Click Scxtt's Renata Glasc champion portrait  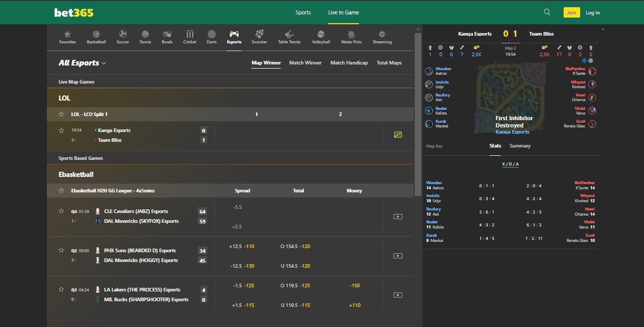592,124
